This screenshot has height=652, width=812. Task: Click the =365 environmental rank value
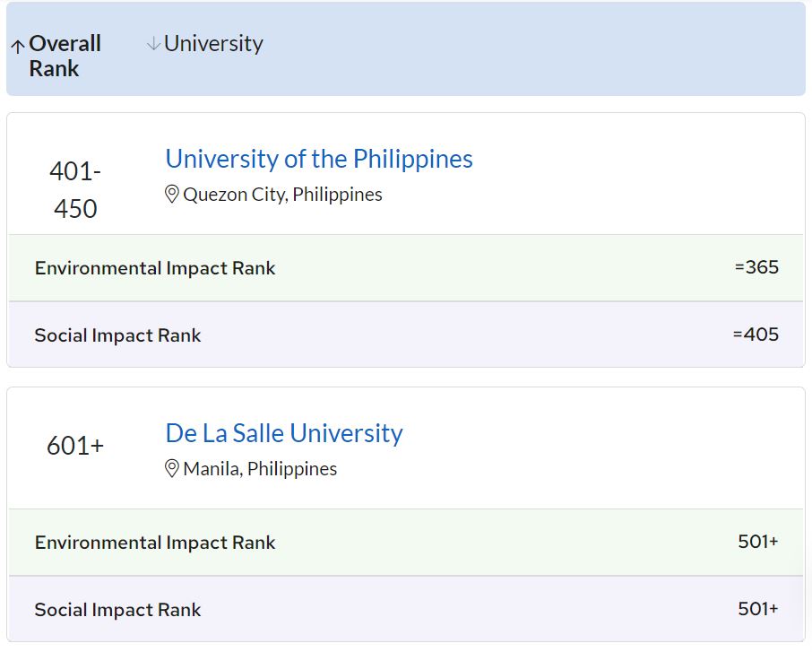[756, 267]
